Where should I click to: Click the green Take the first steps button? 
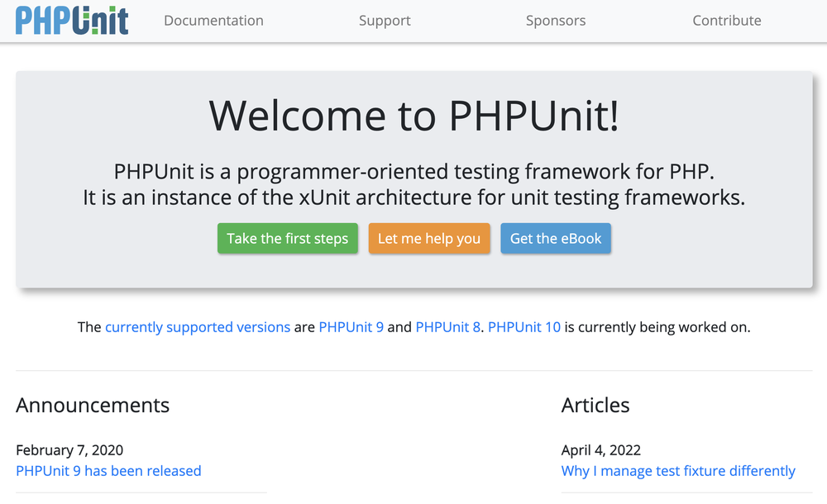[x=288, y=238]
